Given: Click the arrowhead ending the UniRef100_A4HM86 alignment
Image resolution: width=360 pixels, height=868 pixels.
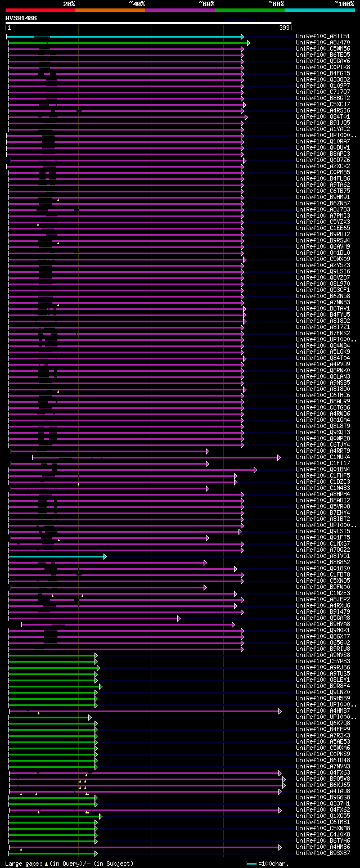Looking at the screenshot, I should [280, 847].
